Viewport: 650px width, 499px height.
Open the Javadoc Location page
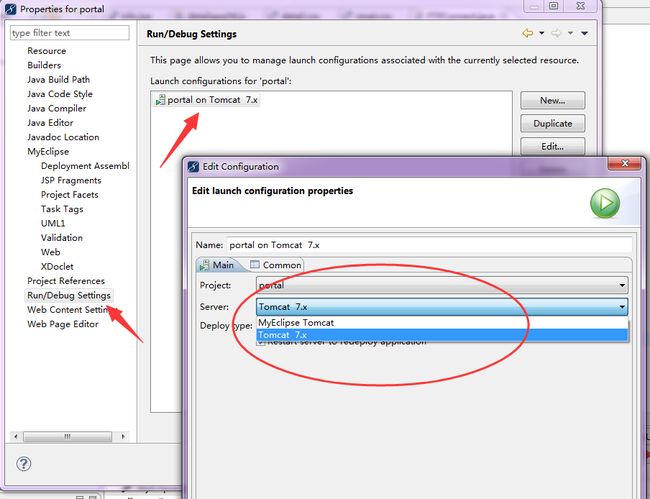pyautogui.click(x=63, y=137)
